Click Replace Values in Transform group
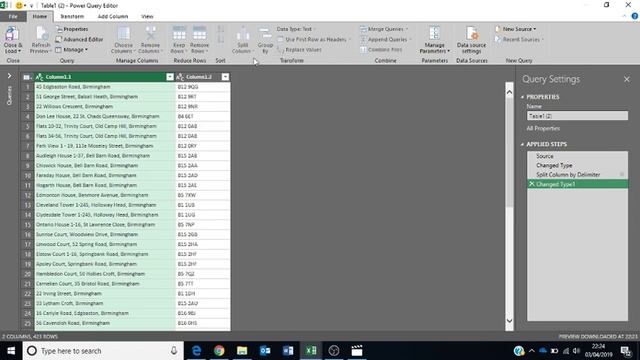This screenshot has height=360, width=640. coord(299,50)
